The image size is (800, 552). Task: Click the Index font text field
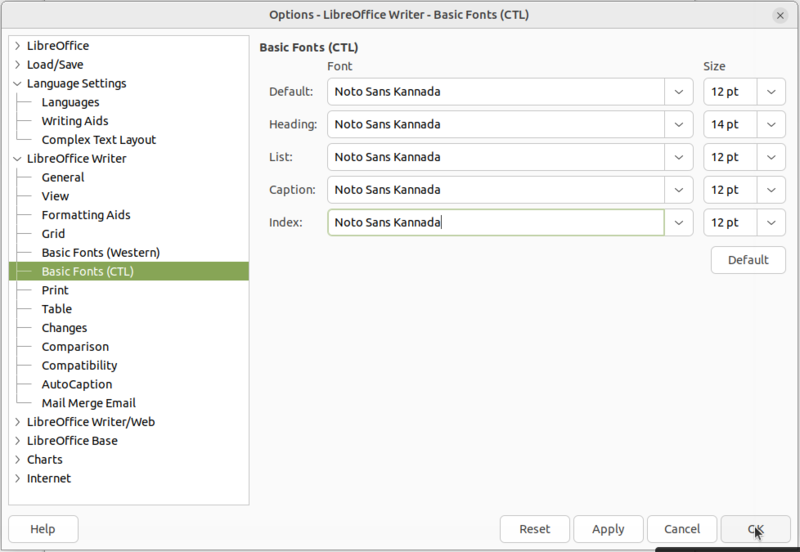point(496,222)
